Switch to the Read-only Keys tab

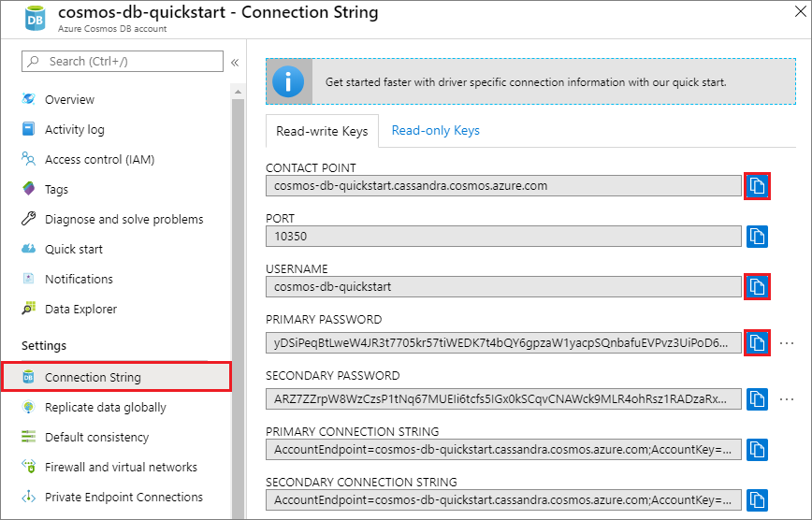tap(436, 131)
